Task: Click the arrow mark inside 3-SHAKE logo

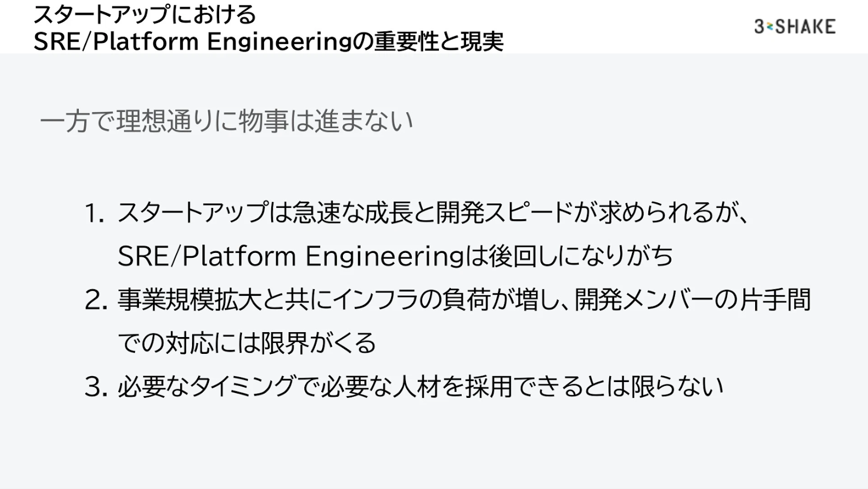Action: coord(770,27)
